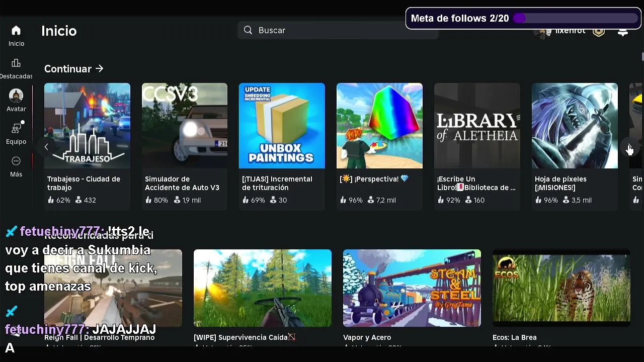Click 69% rating on Incremental de trituración
Viewport: 644px width, 362px height.
(254, 200)
